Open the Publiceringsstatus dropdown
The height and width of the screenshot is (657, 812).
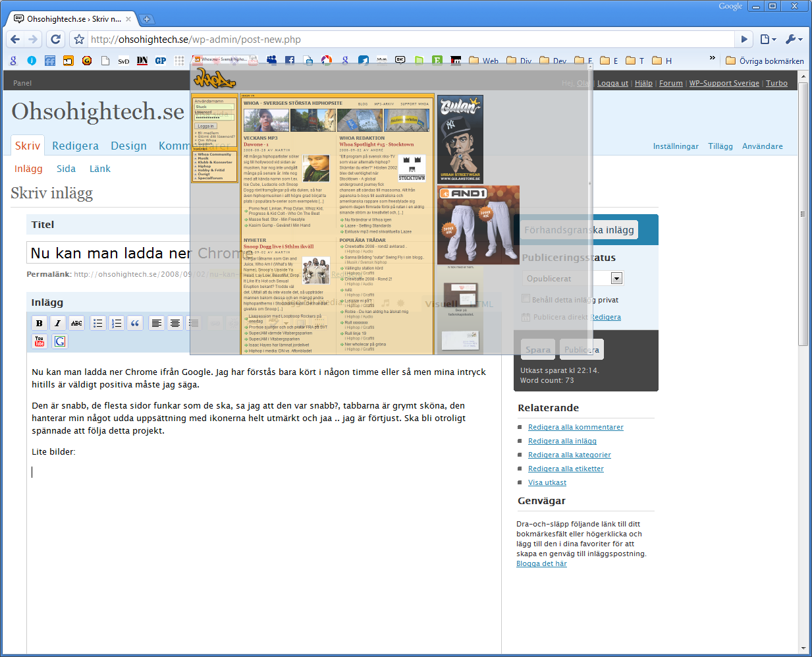[x=572, y=279]
